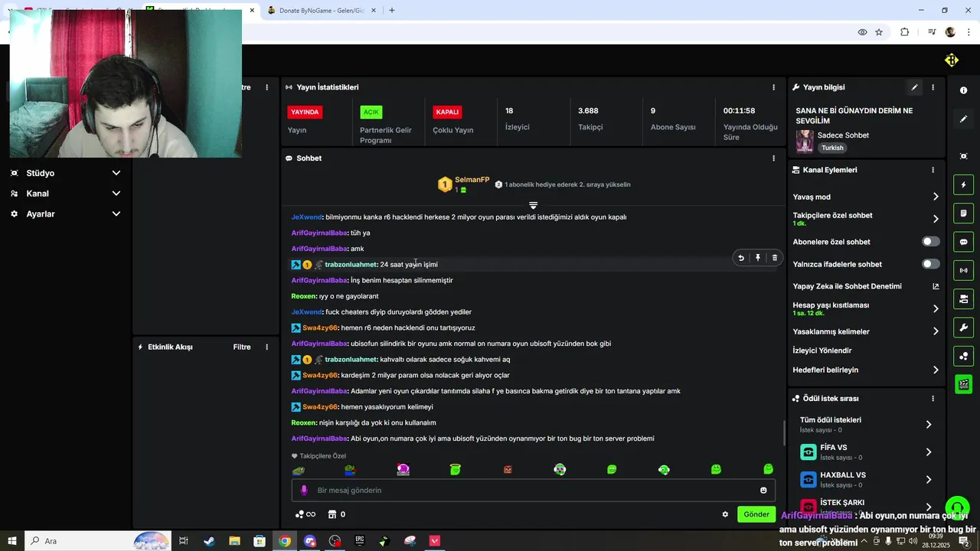This screenshot has height=551, width=980.
Task: Click Windows taskbar search box Ara
Action: 98,541
